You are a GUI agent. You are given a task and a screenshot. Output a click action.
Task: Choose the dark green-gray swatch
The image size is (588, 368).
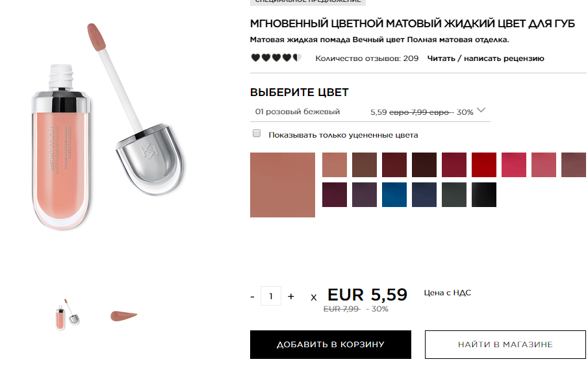454,195
